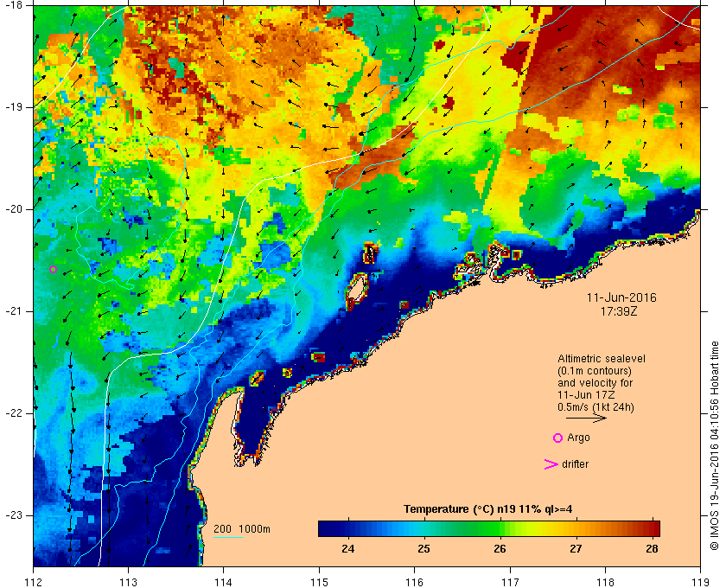
Task: Click the 0.5m/s velocity scale arrow
Action: tap(586, 418)
